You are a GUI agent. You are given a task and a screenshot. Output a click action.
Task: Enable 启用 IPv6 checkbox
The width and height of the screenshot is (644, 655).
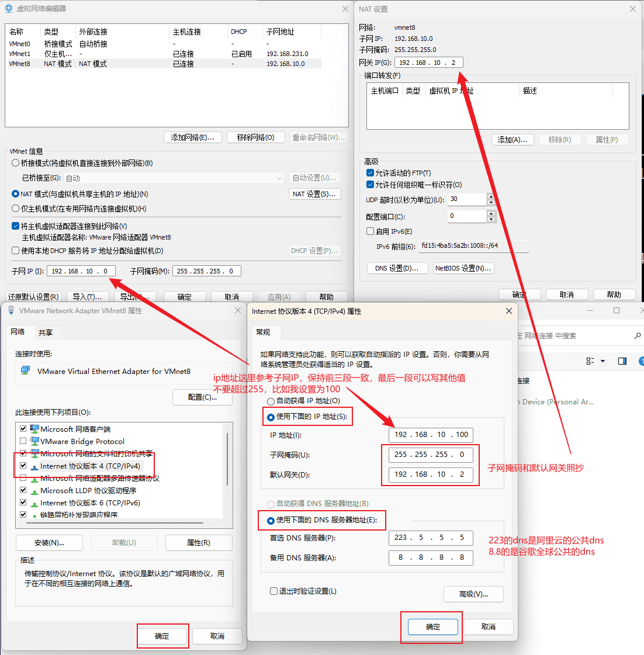pos(370,231)
